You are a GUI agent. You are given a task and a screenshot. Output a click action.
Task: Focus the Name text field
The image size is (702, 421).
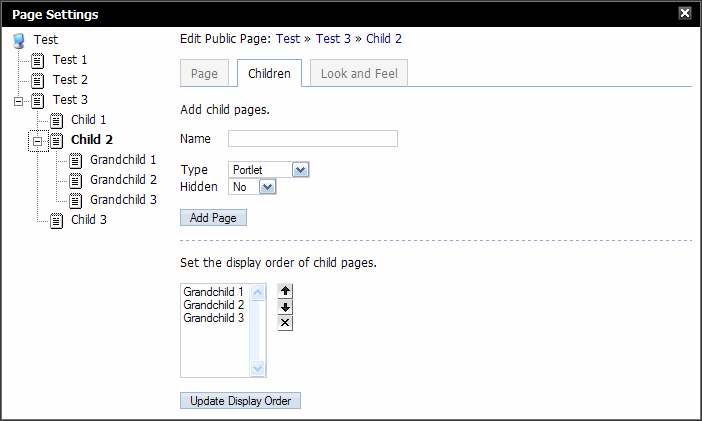click(x=312, y=139)
